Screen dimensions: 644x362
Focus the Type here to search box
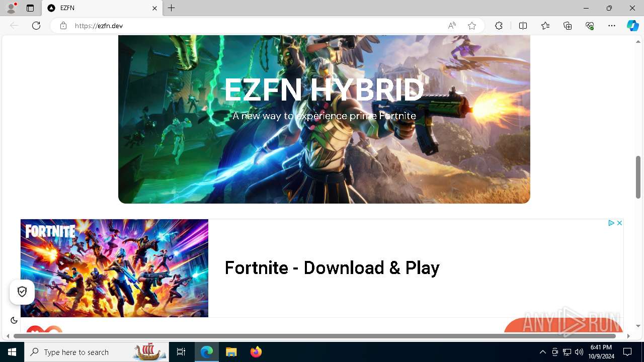tap(97, 352)
